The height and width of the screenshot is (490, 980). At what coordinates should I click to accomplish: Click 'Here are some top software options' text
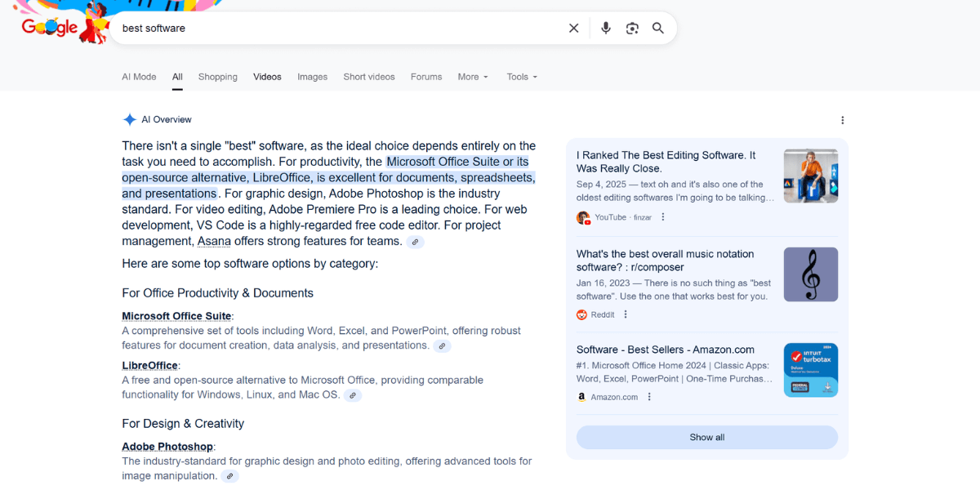[250, 264]
